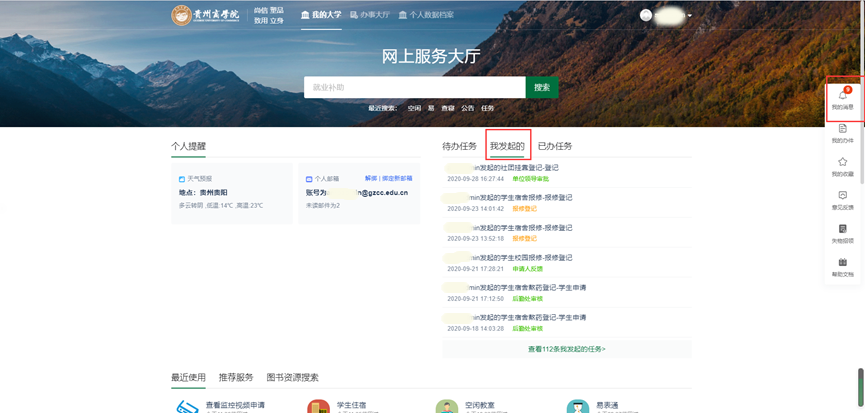
Task: Open 空闲教室 service icon
Action: click(x=446, y=406)
